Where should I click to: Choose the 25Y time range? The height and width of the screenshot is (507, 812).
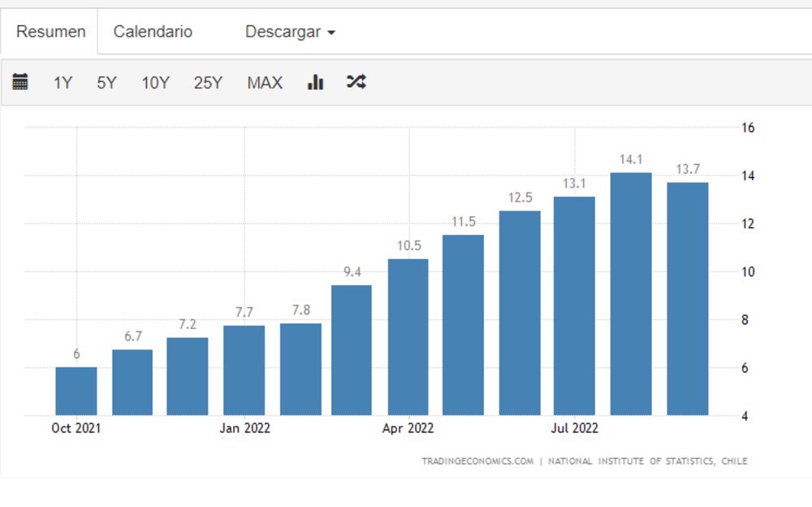(209, 82)
